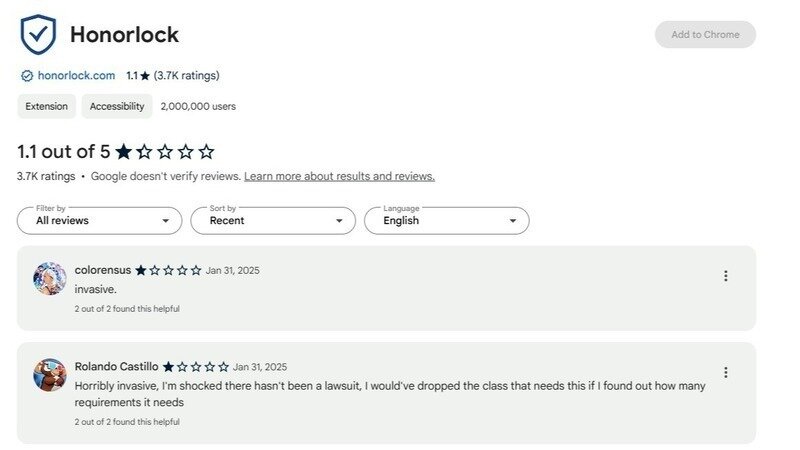Image resolution: width=800 pixels, height=450 pixels.
Task: Click star rating on colorensus review
Action: [x=168, y=270]
